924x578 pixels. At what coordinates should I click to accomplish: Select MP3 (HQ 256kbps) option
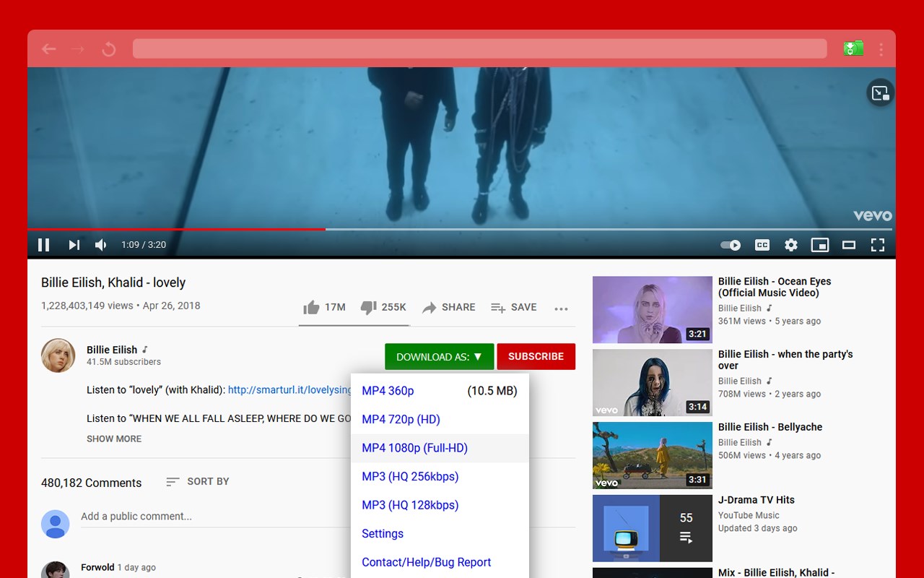click(x=440, y=477)
